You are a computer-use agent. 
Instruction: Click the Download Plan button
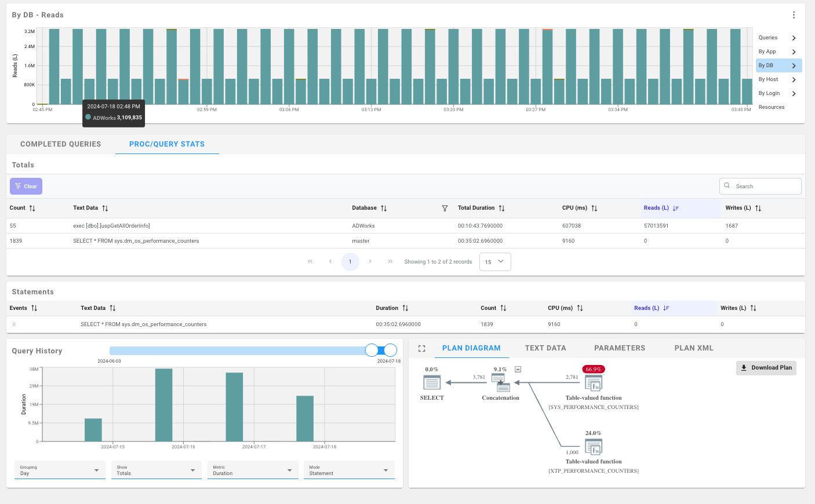pos(766,368)
